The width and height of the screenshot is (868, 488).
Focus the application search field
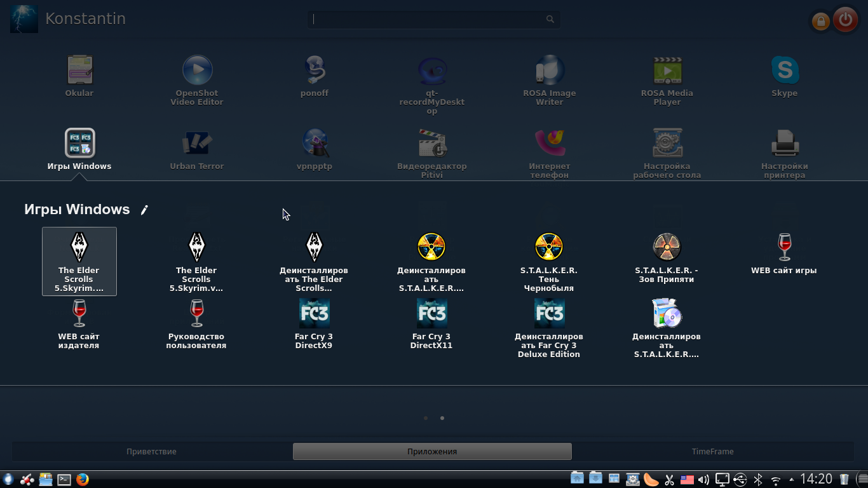point(434,19)
